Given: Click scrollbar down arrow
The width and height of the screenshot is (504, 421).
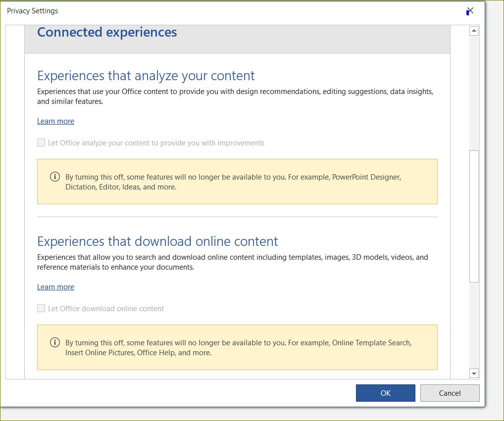Looking at the screenshot, I should point(474,373).
